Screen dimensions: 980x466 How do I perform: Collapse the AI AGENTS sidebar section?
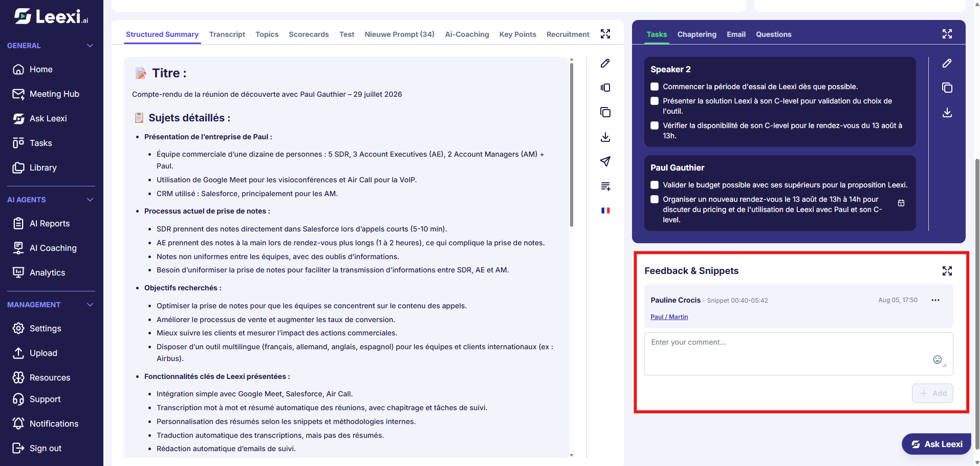click(90, 200)
